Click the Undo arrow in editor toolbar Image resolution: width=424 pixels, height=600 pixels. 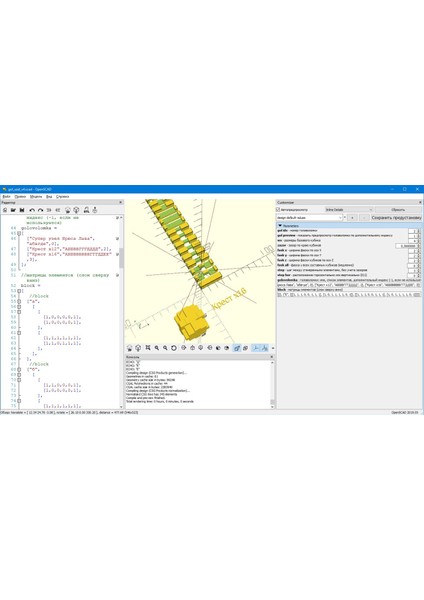click(x=32, y=210)
